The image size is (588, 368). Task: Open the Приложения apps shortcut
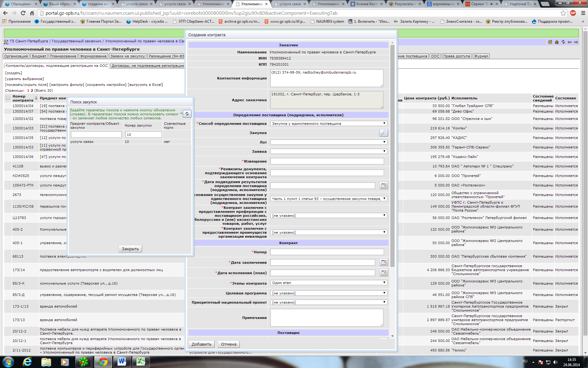(x=17, y=21)
